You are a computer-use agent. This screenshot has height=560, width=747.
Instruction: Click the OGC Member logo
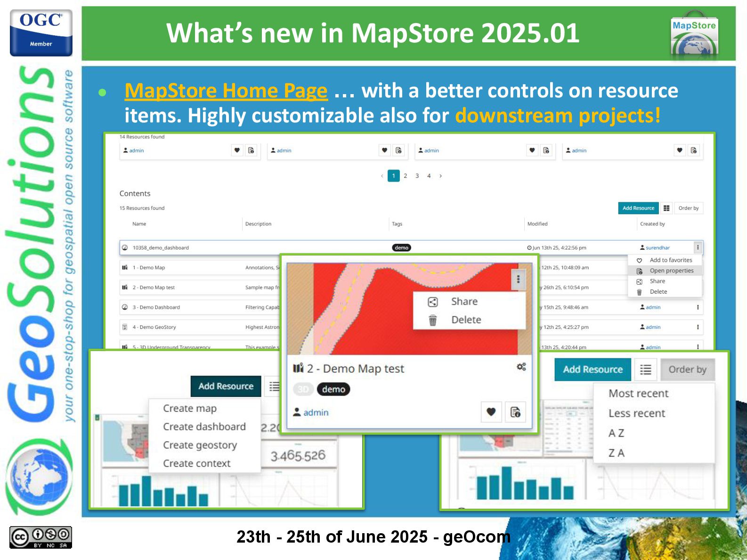tap(41, 33)
